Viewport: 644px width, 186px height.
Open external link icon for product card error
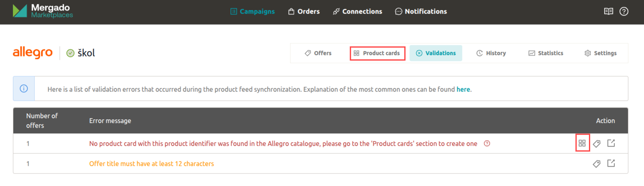pyautogui.click(x=611, y=143)
